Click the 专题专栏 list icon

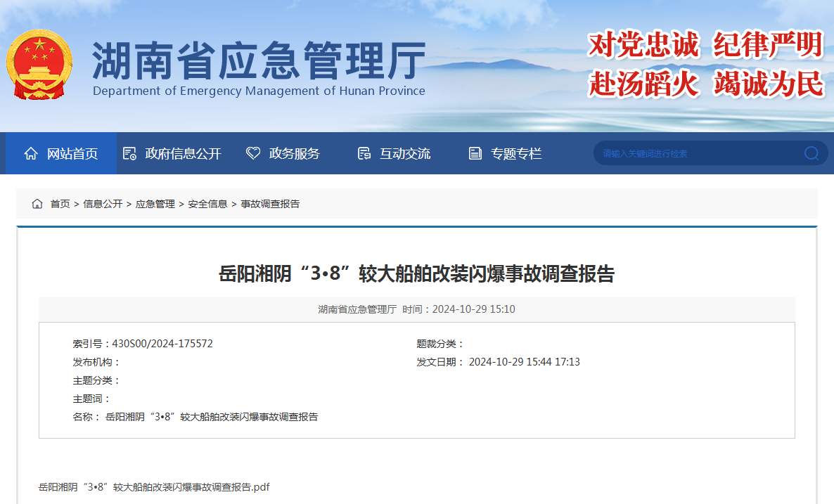475,153
